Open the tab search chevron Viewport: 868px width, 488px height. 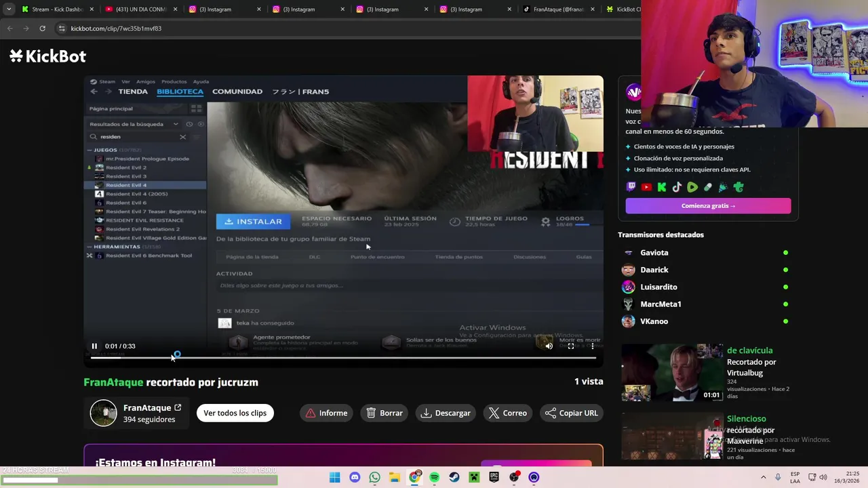(8, 9)
